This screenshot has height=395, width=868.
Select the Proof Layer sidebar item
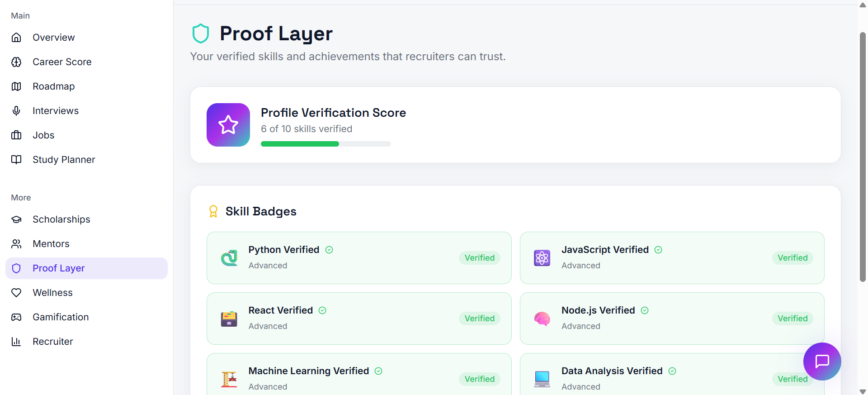pos(86,268)
